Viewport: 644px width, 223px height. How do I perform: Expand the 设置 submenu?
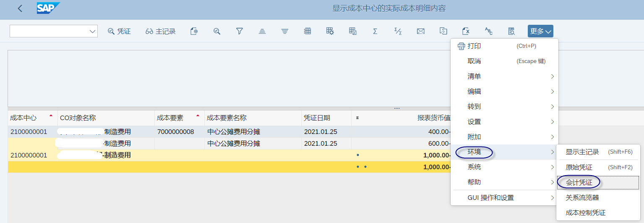pos(504,122)
